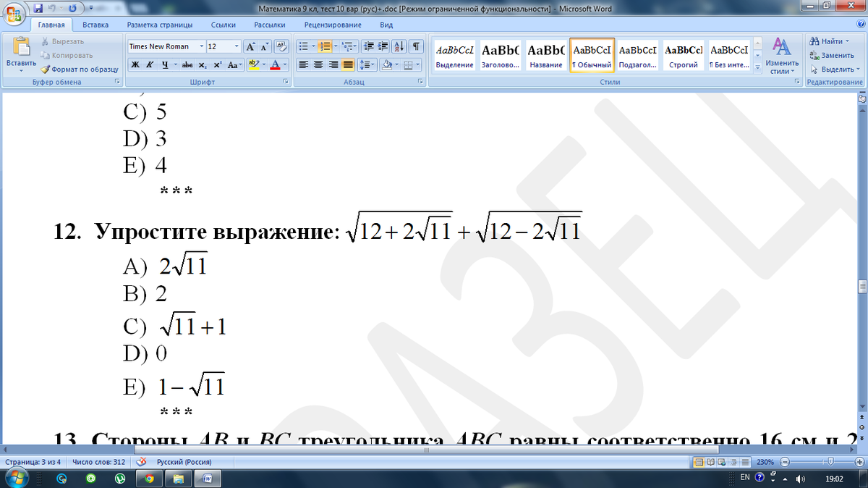The width and height of the screenshot is (868, 488).
Task: Click the subscript button
Action: [203, 65]
